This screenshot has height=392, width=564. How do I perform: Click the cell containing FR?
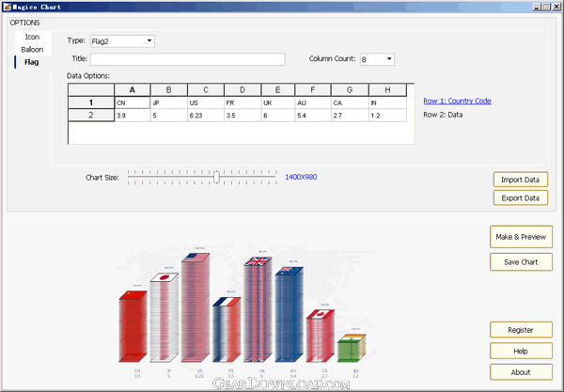243,102
